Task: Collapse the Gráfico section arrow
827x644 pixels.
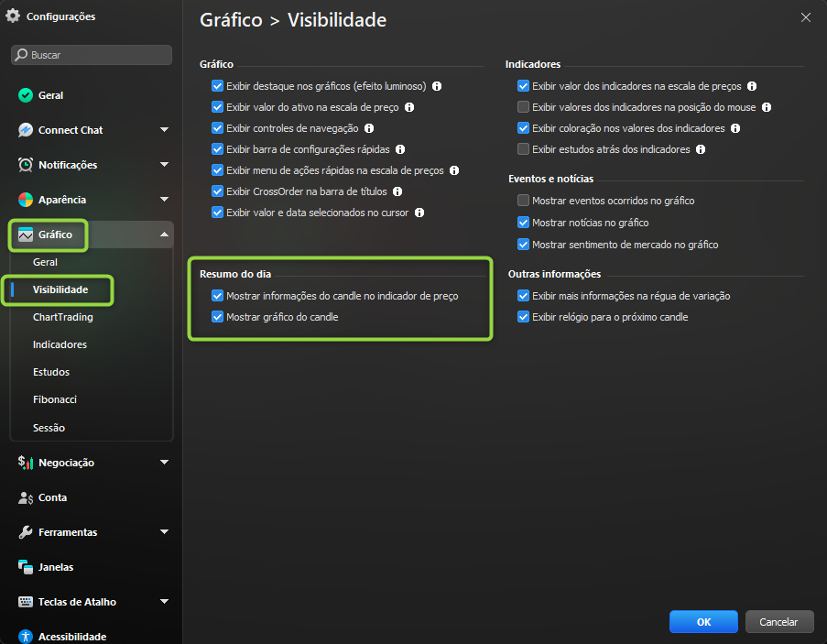Action: coord(165,235)
